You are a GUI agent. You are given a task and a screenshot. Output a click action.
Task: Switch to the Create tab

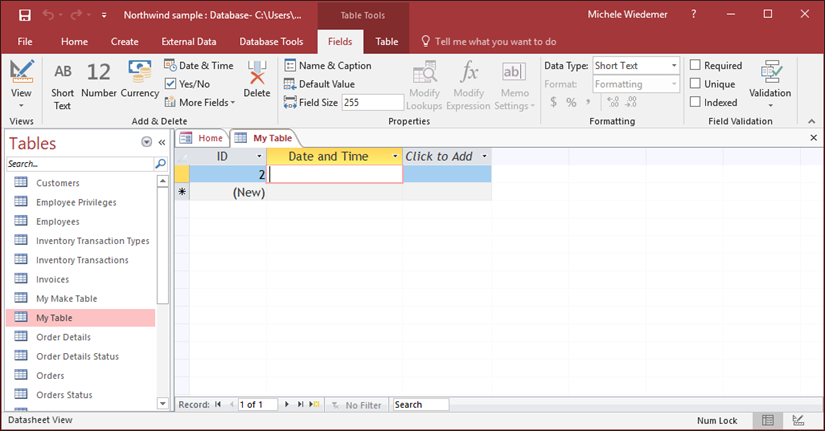[x=125, y=42]
